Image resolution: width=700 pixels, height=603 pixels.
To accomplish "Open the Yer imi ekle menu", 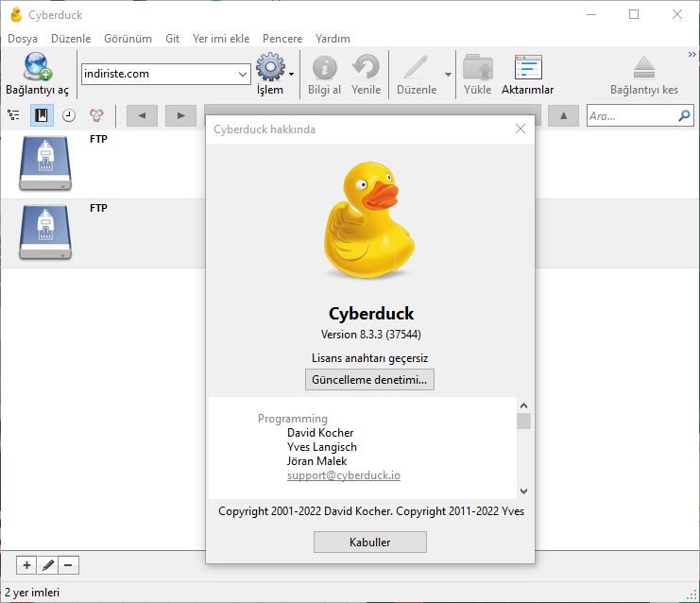I will [221, 39].
